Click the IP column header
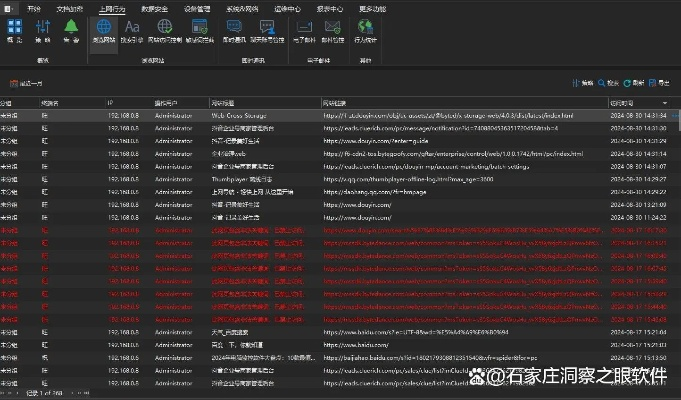 click(x=129, y=103)
